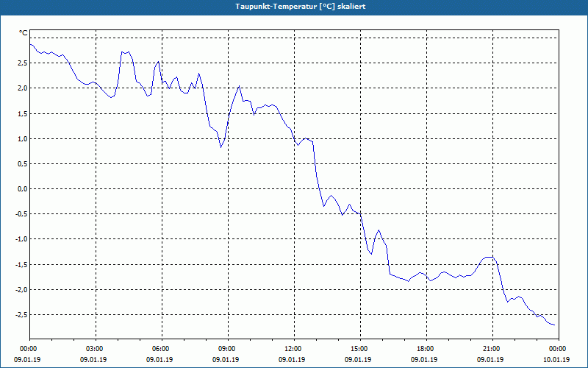
Task: Click the 03:00 time label
Action: (96, 349)
